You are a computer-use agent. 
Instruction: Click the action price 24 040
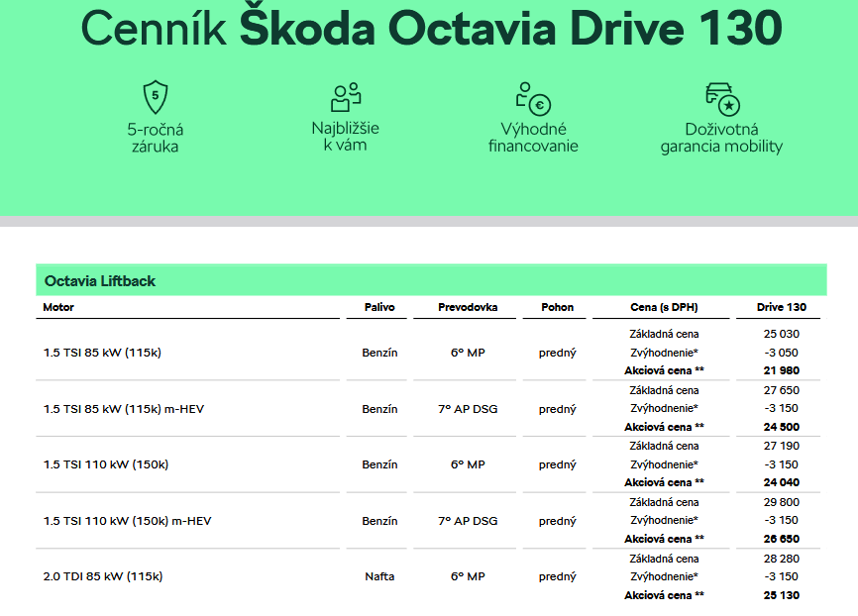click(782, 482)
